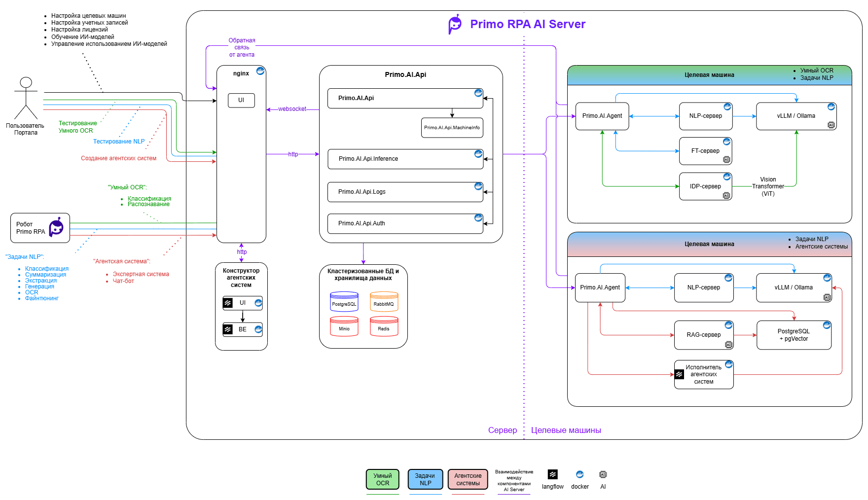Click the Суммаризация list item
The image size is (868, 500).
pyautogui.click(x=45, y=275)
